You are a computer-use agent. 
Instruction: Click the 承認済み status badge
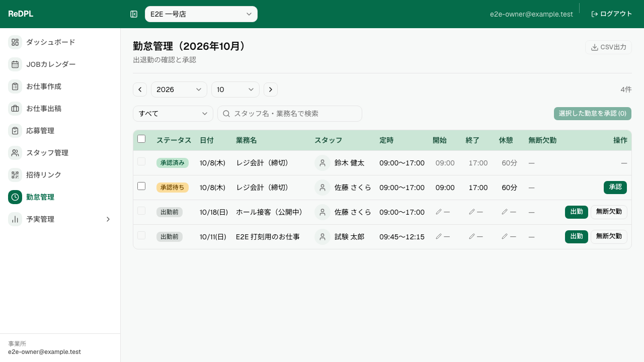(173, 163)
